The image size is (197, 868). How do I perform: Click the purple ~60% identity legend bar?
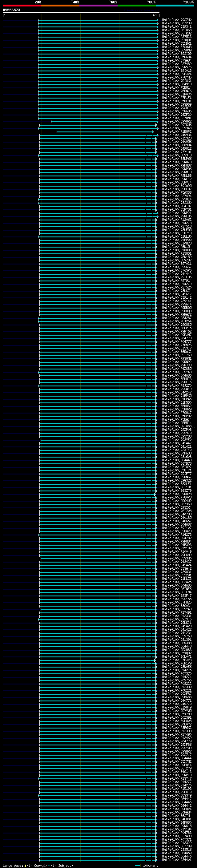coord(99,6)
